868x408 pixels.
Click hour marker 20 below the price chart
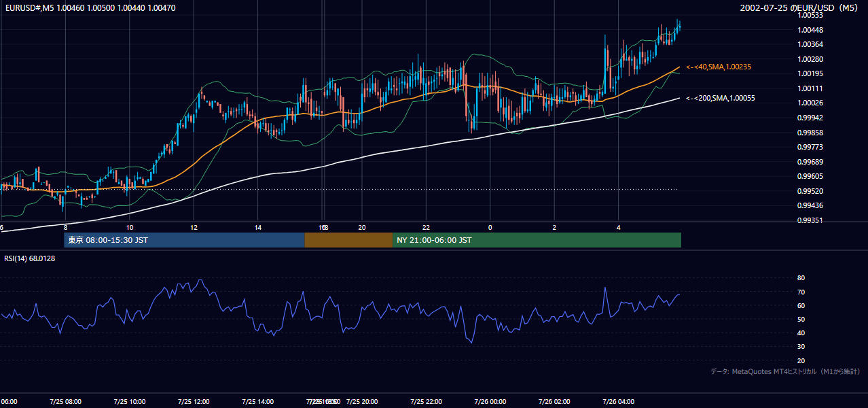click(362, 227)
